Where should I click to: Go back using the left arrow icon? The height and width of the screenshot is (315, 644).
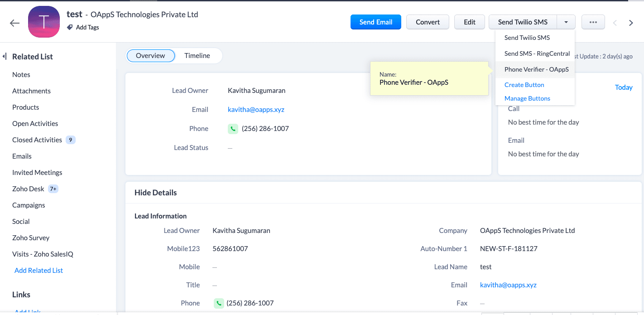click(x=15, y=23)
